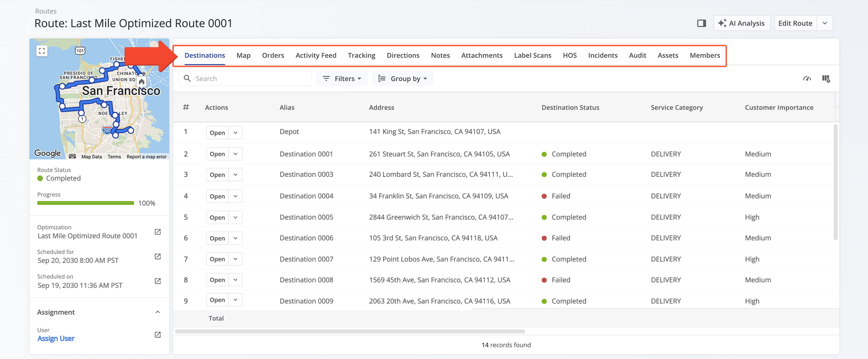Click the Customer Importance column header

point(779,108)
